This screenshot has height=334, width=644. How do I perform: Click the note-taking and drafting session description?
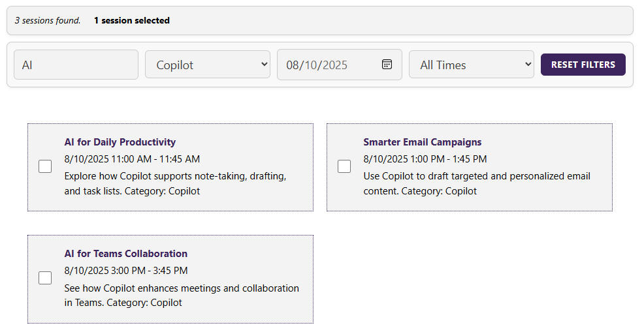point(175,183)
